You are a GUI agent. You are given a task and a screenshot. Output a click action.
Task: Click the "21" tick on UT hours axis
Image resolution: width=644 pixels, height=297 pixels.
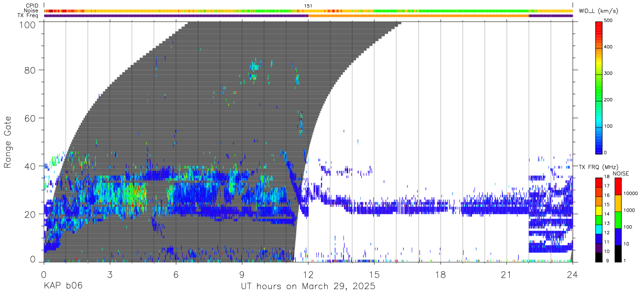[x=506, y=274]
